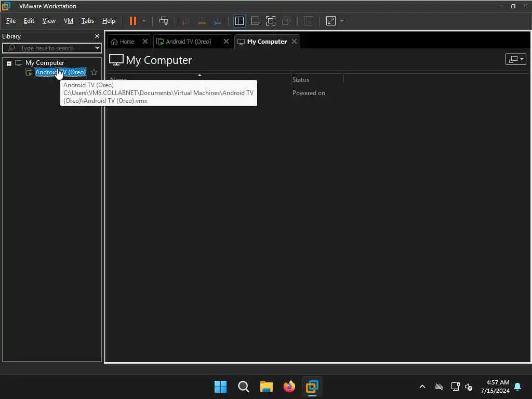532x399 pixels.
Task: Mark Android TV (Oreo) as favorite star
Action: click(x=94, y=72)
